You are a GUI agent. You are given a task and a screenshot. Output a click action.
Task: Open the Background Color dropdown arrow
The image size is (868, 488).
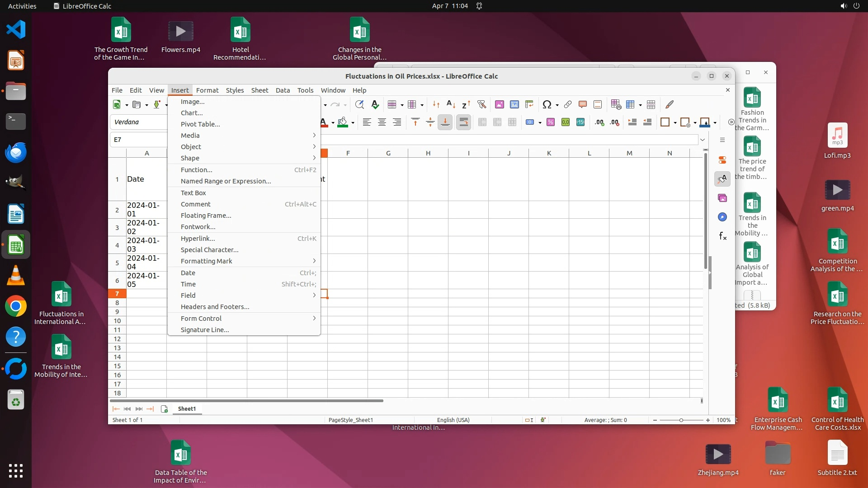click(353, 123)
